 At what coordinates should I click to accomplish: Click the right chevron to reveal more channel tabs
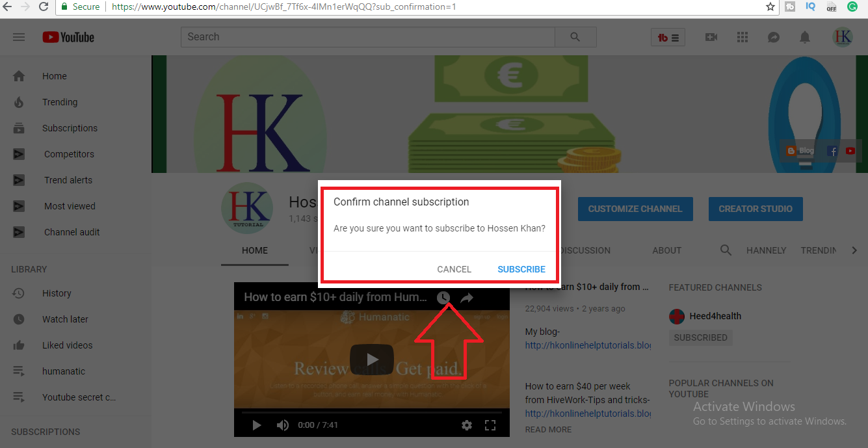(855, 250)
